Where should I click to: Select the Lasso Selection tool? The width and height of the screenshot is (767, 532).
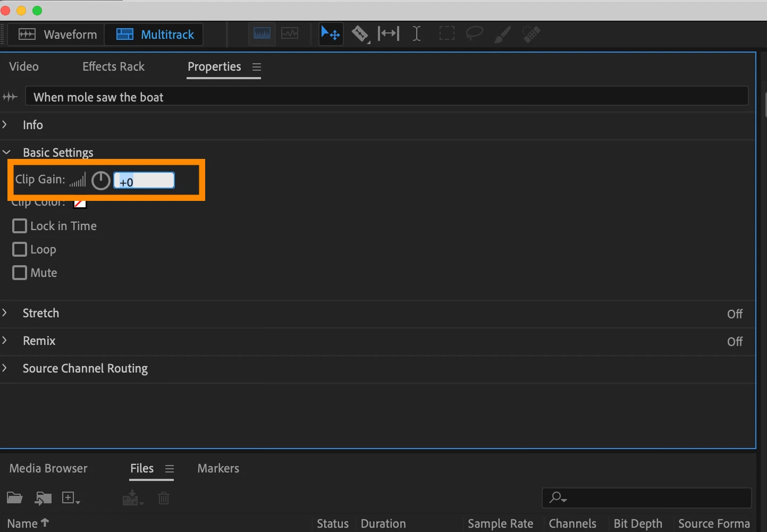point(474,34)
